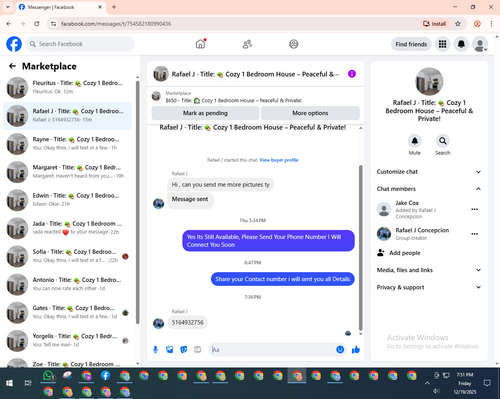Open Margaret conversation in list
Viewport: 500px width, 399px height.
click(68, 172)
